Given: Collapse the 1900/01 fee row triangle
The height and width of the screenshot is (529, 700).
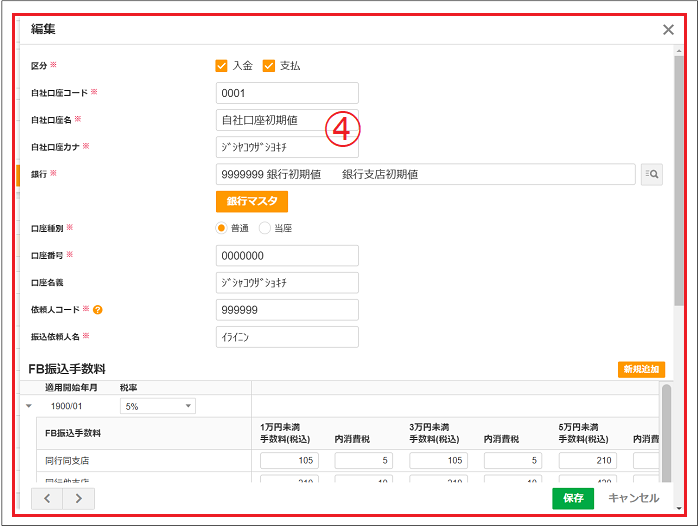Looking at the screenshot, I should click(x=29, y=406).
